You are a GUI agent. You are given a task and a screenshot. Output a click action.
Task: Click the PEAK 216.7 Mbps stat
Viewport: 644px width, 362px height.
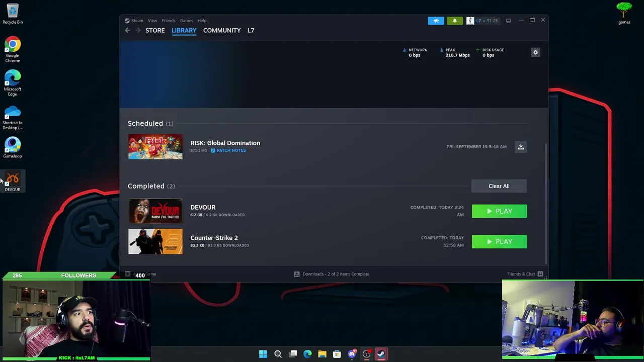coord(454,52)
